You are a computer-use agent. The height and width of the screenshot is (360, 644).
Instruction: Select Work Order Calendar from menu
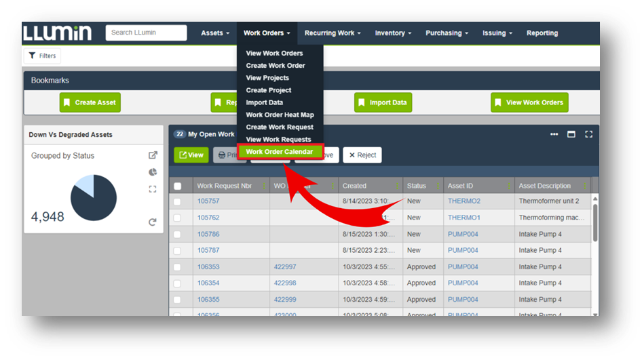coord(280,152)
